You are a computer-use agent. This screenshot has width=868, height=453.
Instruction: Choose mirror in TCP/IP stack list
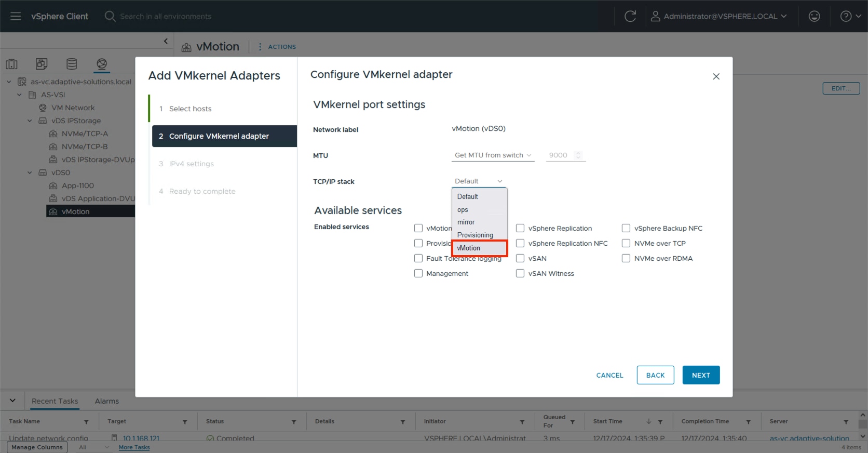pos(479,222)
